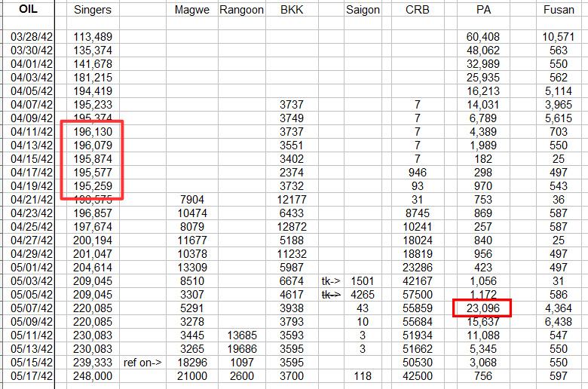Image resolution: width=588 pixels, height=389 pixels.
Task: Select Magwe value 11677
Action: pos(192,240)
